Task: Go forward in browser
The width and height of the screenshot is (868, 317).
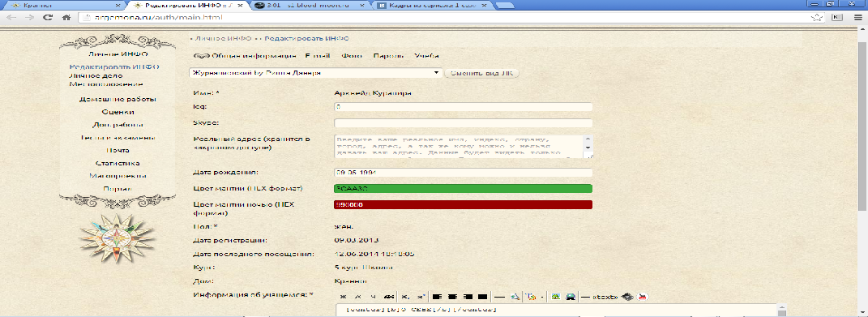Action: 29,17
